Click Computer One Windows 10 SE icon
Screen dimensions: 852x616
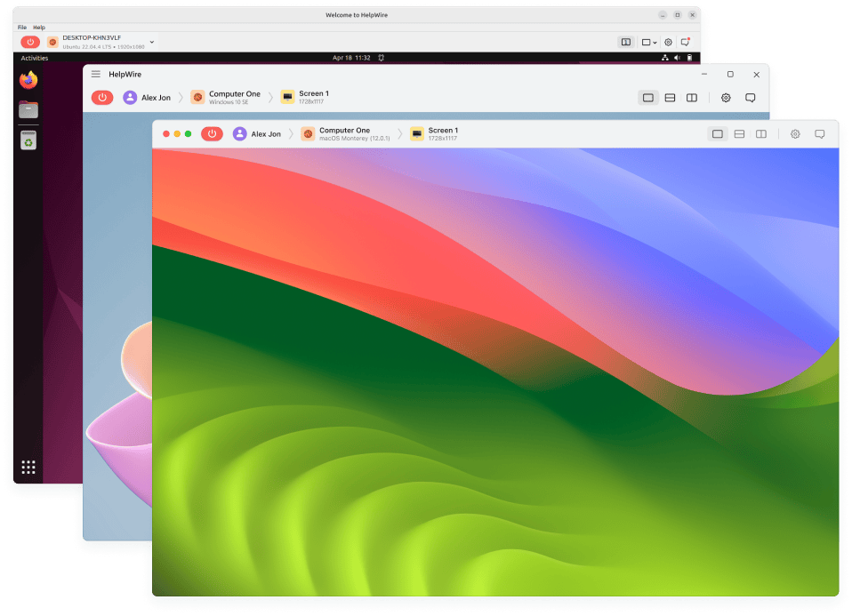tap(197, 97)
